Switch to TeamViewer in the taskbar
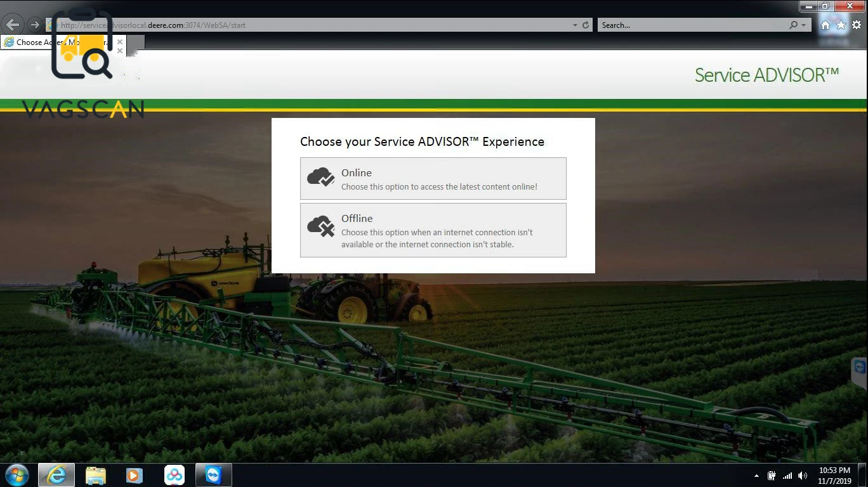The width and height of the screenshot is (868, 487). pos(214,475)
